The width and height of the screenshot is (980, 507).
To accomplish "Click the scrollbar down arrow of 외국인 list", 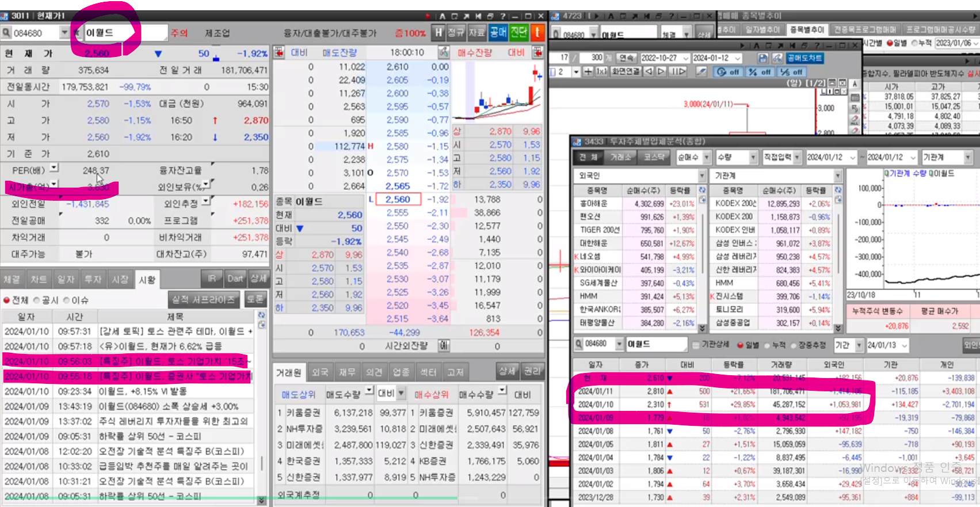I will point(702,328).
